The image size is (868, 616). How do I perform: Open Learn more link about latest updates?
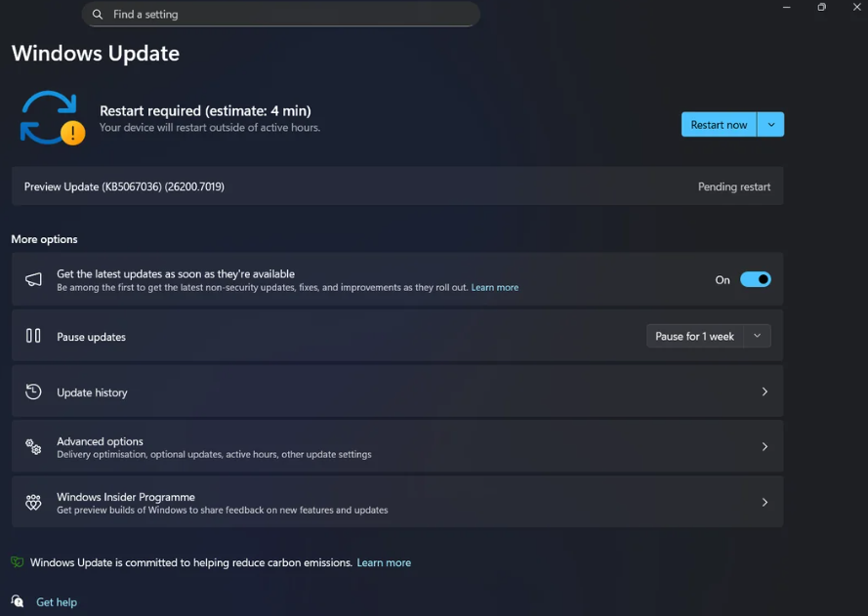click(x=494, y=287)
